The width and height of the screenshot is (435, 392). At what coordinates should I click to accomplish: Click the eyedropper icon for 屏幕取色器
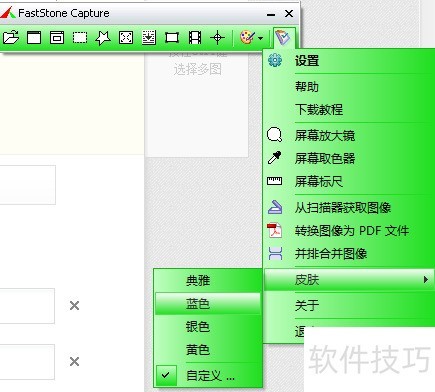point(275,158)
